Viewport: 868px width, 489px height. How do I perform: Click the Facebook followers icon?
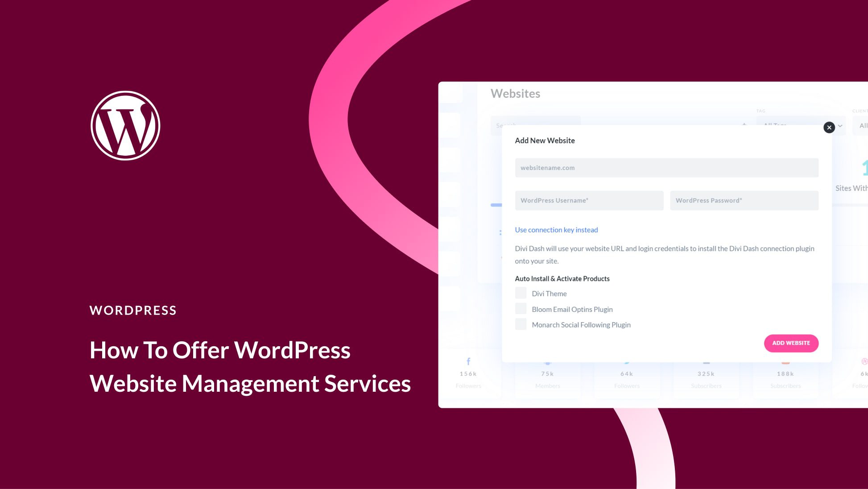[x=468, y=361]
